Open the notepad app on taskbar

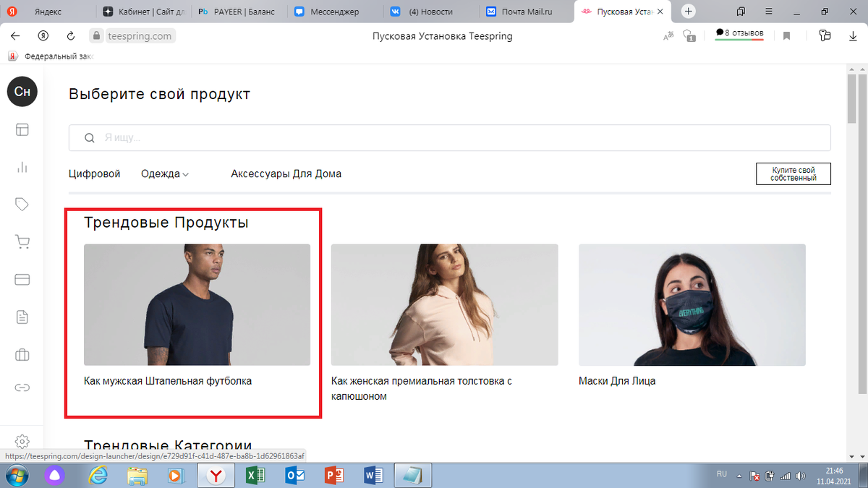413,475
